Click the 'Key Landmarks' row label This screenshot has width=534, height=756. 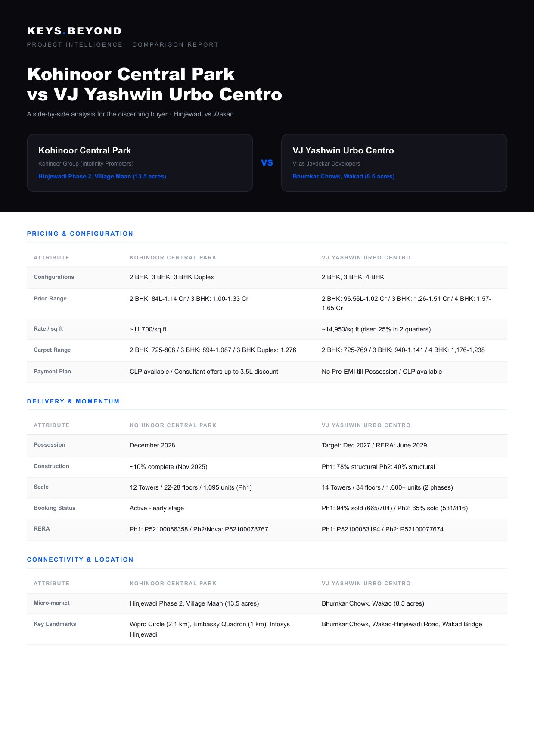pyautogui.click(x=55, y=624)
